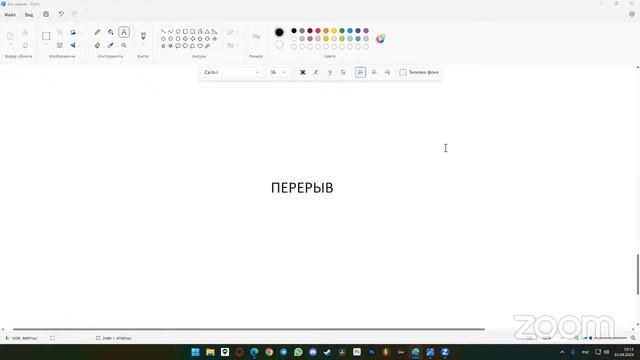Click the Copy icon

click(x=25, y=45)
